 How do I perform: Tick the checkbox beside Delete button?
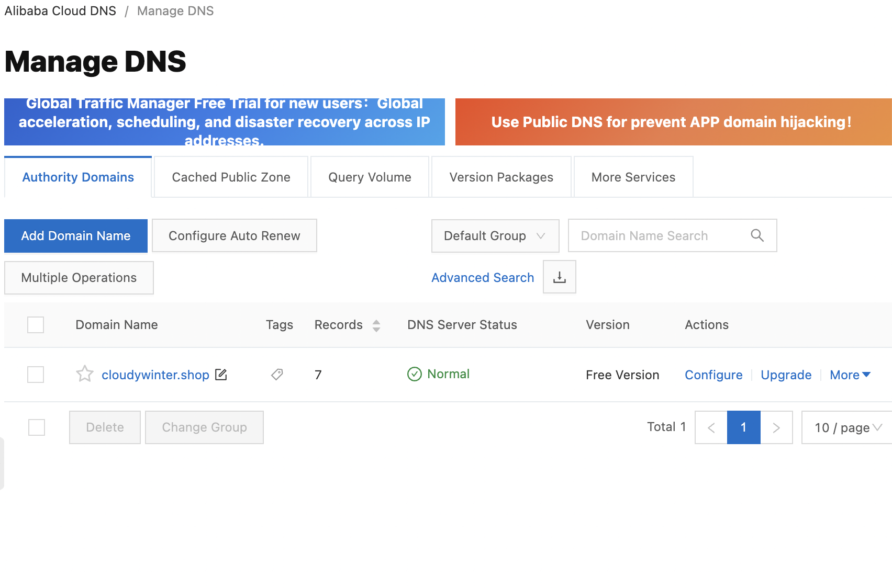tap(37, 427)
